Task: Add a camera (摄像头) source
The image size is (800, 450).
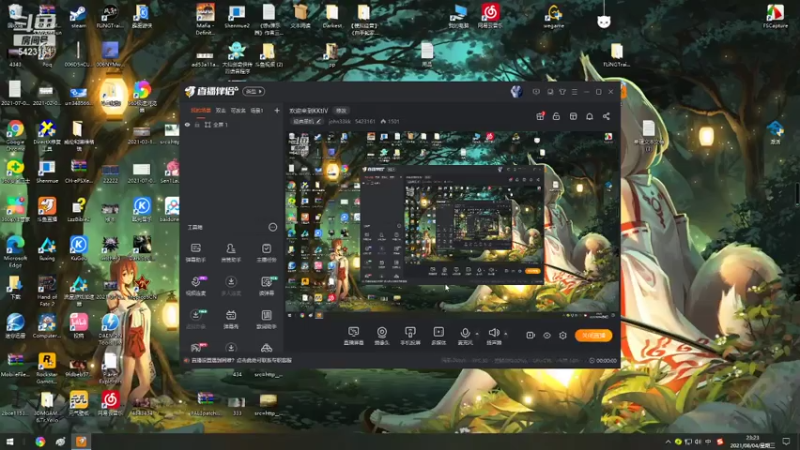Action: click(382, 336)
